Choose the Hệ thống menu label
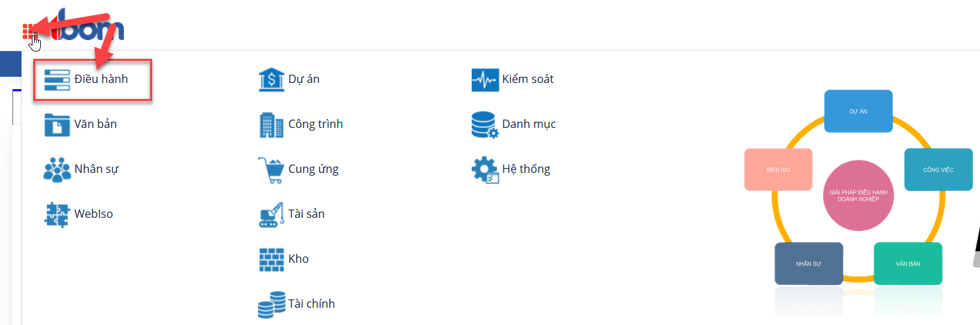 click(x=526, y=169)
